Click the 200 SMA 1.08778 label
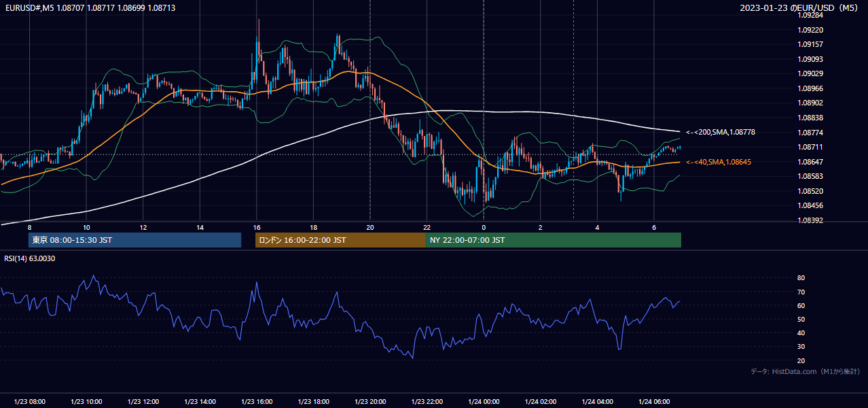 721,132
